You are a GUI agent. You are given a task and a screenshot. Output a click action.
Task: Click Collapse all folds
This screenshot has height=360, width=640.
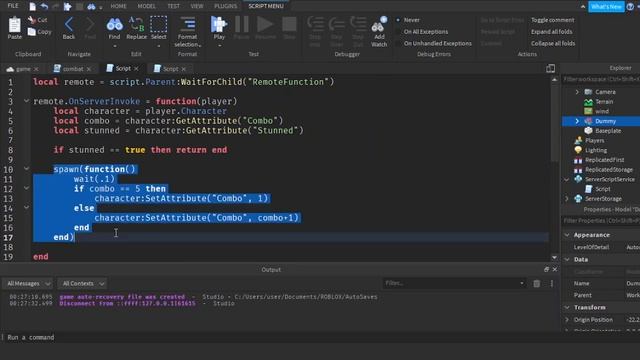click(x=553, y=43)
